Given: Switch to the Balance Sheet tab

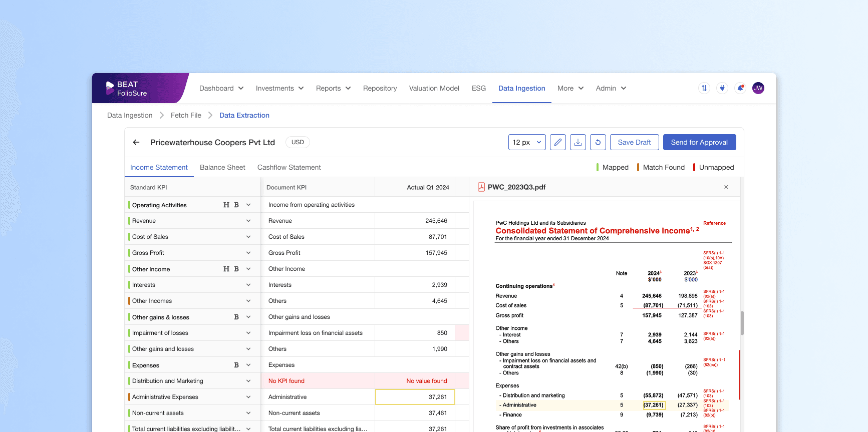Looking at the screenshot, I should [222, 167].
